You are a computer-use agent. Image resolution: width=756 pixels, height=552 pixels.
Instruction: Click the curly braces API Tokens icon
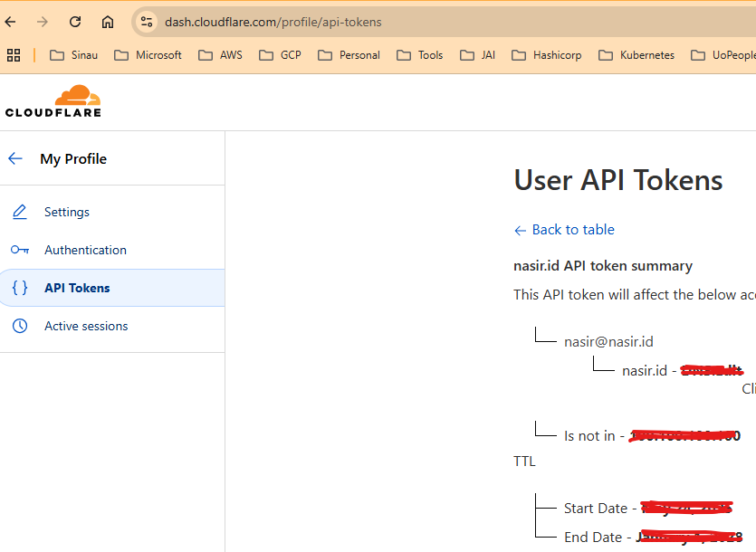click(20, 288)
